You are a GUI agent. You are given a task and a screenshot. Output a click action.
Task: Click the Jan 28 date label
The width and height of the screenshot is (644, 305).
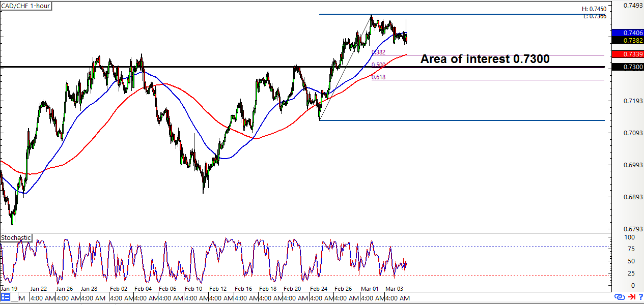click(x=89, y=288)
